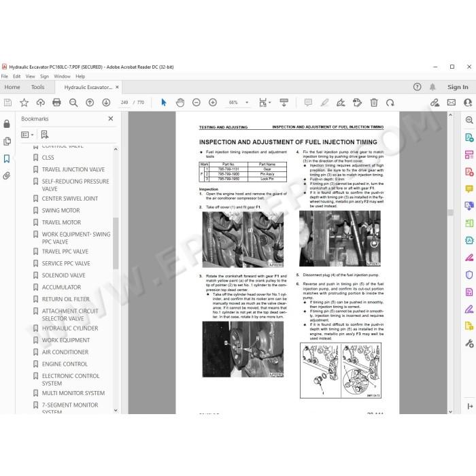Open Page Thumbnails panel icon

(7, 141)
